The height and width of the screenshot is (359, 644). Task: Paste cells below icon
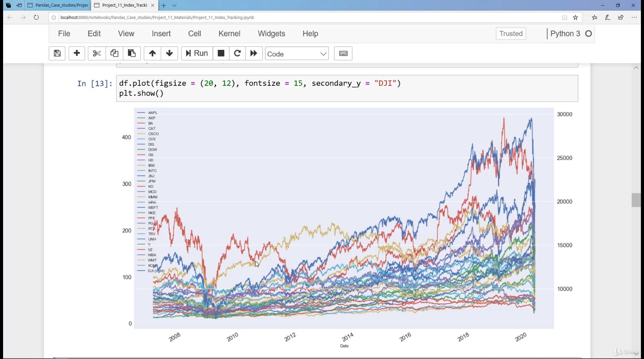tap(132, 53)
